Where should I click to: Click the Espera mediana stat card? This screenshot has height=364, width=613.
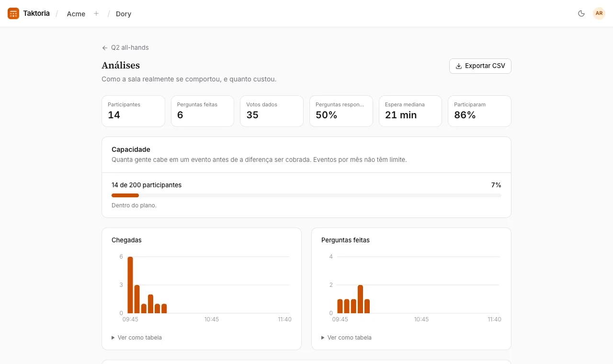point(410,111)
